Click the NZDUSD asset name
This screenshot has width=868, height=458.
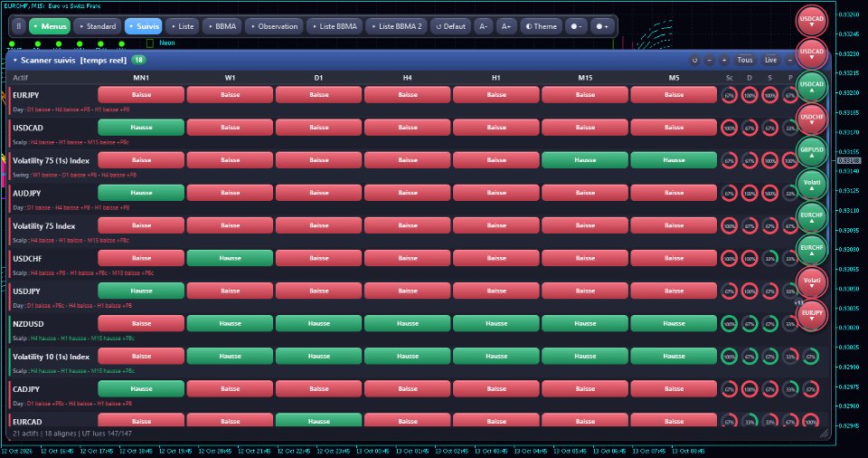tap(28, 324)
